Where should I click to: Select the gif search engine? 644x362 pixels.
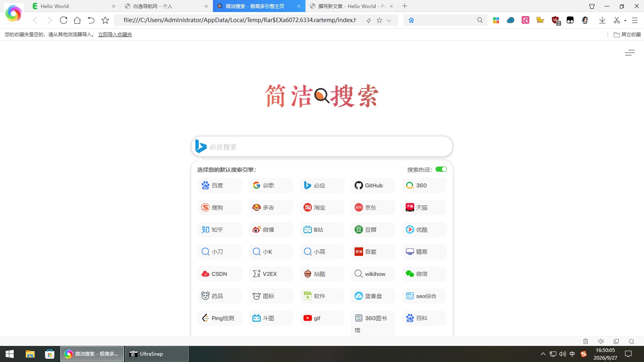(322, 318)
